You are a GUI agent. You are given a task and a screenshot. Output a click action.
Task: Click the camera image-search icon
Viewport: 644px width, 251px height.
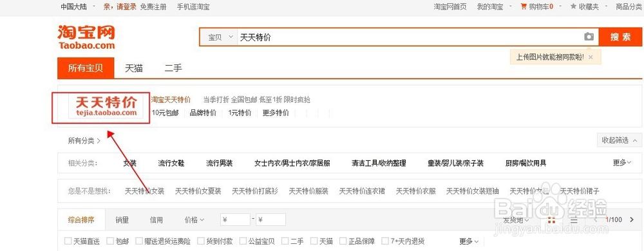click(x=589, y=37)
